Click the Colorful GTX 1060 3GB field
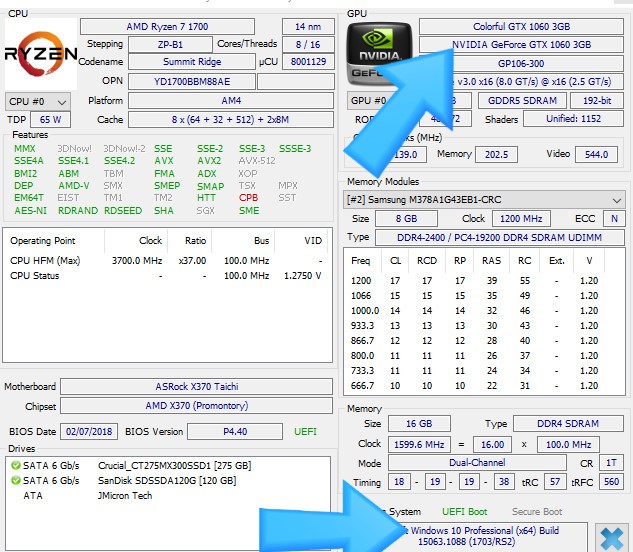The height and width of the screenshot is (552, 633). click(521, 27)
